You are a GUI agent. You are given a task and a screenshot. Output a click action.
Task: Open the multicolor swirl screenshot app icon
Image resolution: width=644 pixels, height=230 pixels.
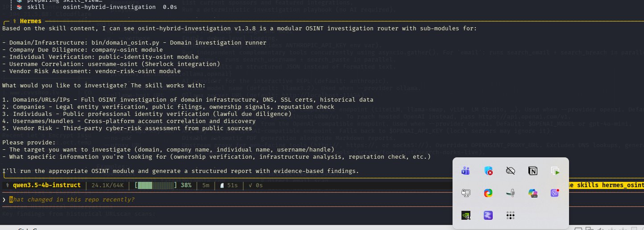[488, 193]
